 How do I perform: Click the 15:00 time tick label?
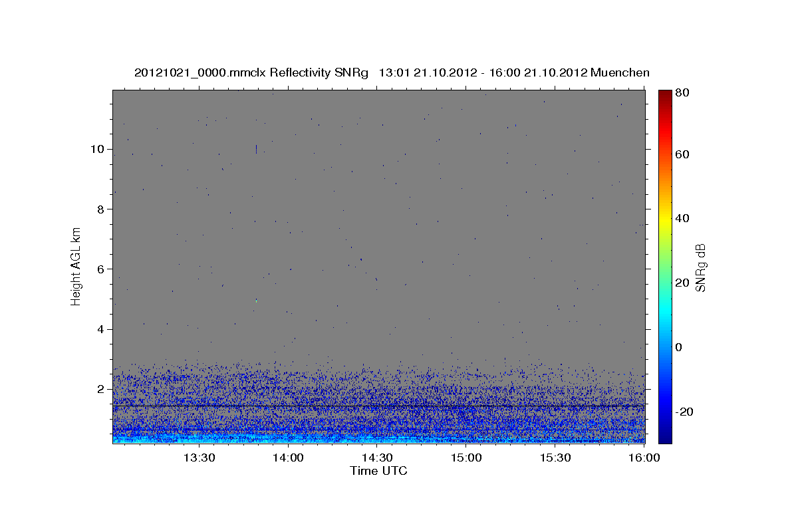[466, 458]
